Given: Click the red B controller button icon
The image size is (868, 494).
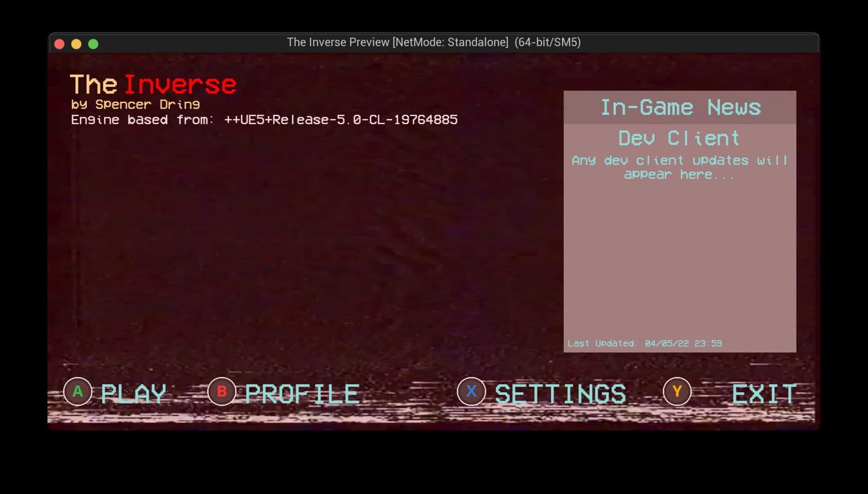Looking at the screenshot, I should pos(221,392).
